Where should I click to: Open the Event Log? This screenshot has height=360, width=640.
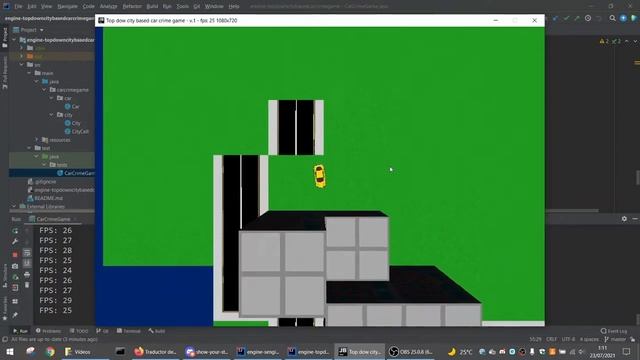pyautogui.click(x=614, y=331)
